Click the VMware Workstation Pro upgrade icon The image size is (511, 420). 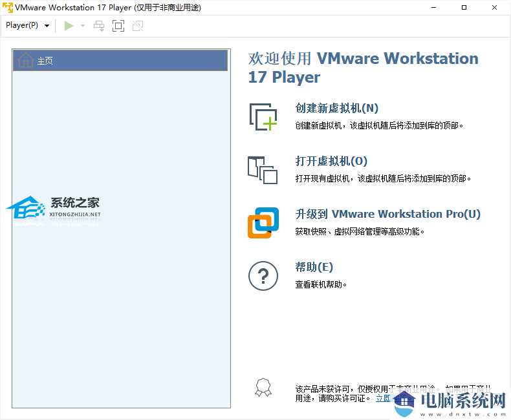click(x=263, y=223)
